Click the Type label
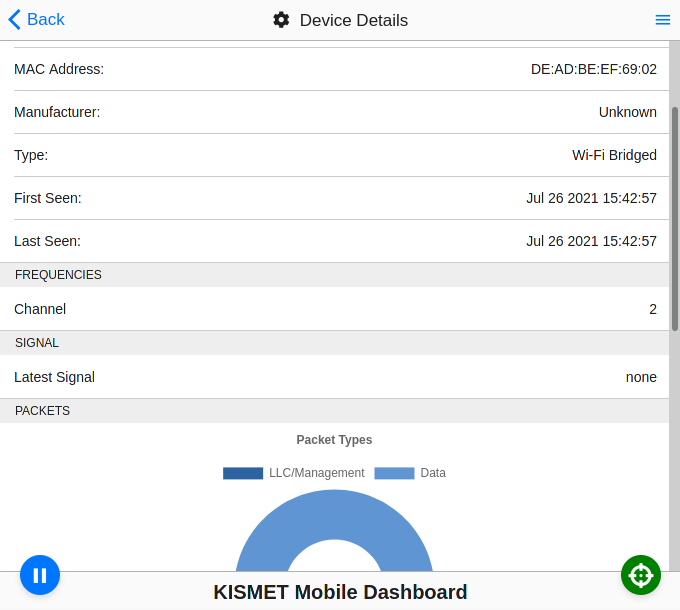The width and height of the screenshot is (680, 610). 31,155
